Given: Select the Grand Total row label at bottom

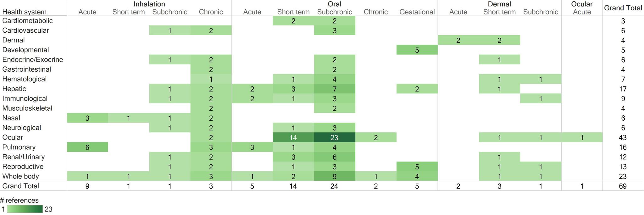Looking at the screenshot, I should [x=20, y=186].
